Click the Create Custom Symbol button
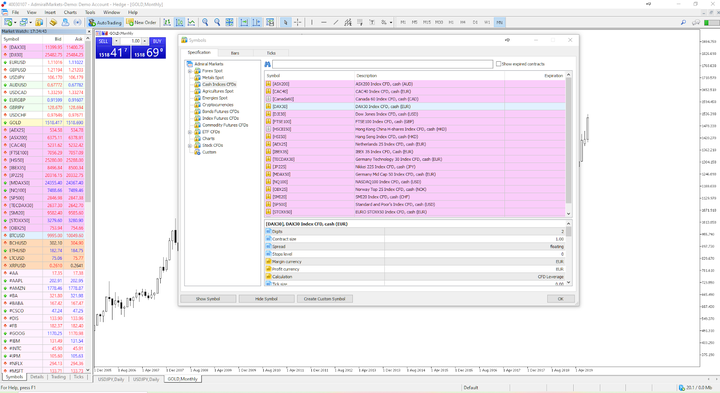 coord(325,299)
